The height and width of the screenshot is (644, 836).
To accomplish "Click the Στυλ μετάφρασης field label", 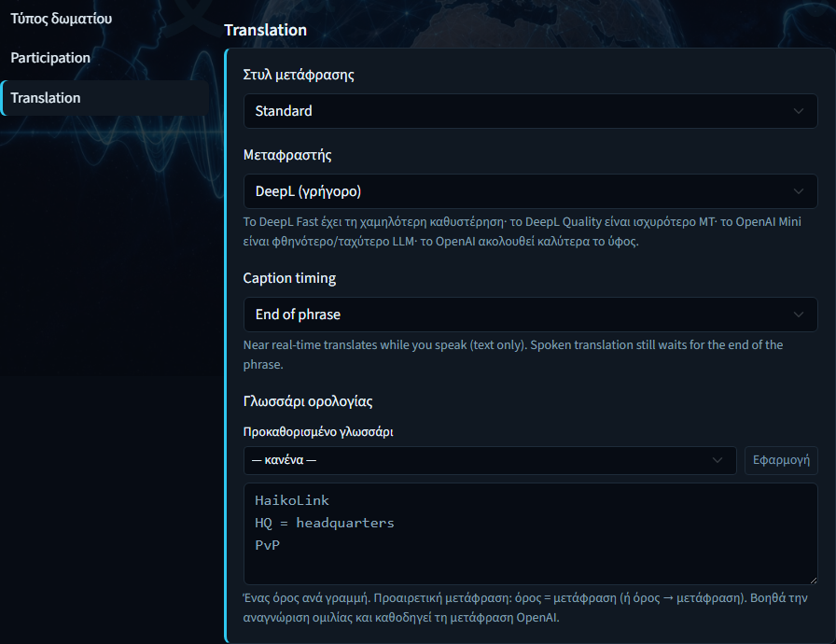I will [x=299, y=75].
